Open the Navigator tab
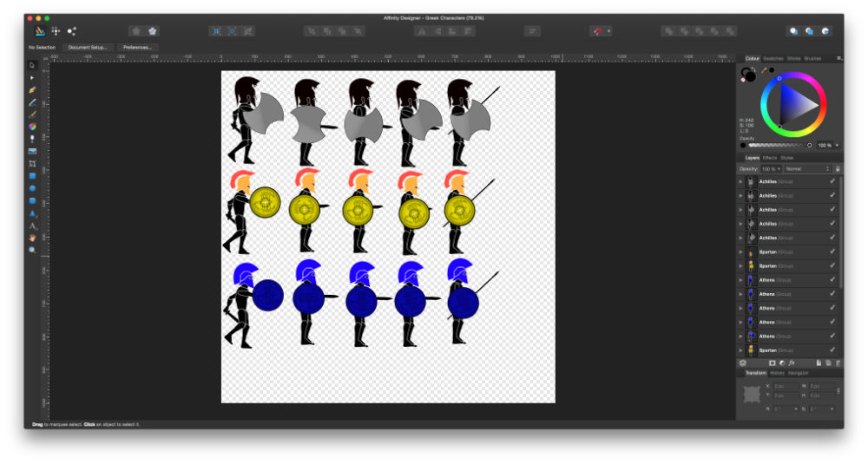Viewport: 868px width, 464px height. [798, 373]
